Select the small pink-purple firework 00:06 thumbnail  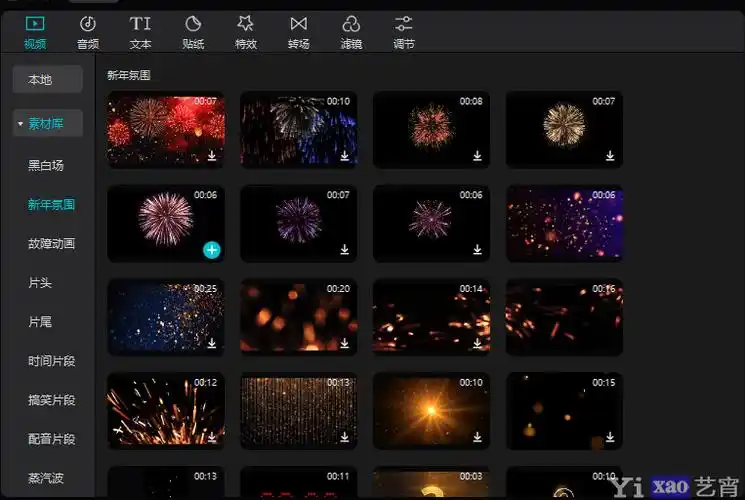pos(431,223)
